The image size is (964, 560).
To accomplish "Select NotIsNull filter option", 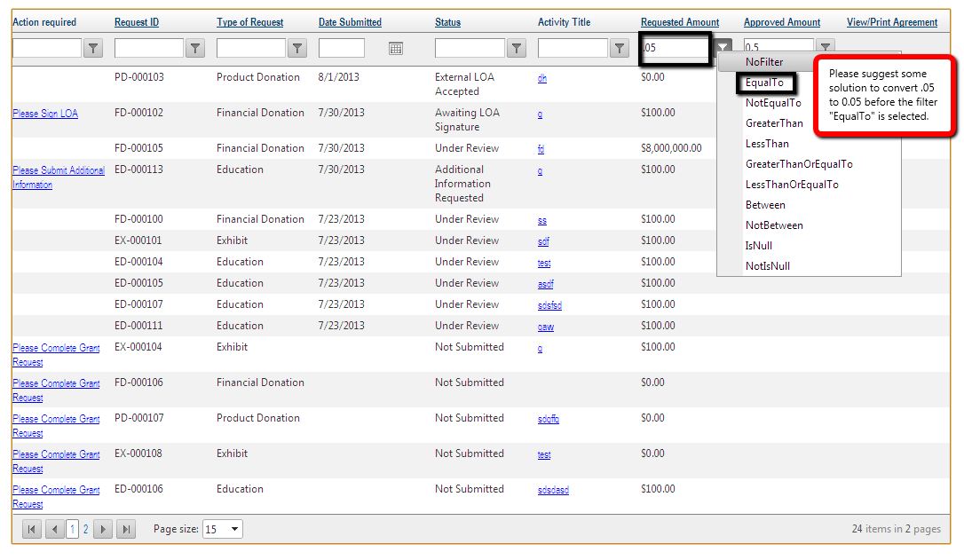I will click(767, 266).
